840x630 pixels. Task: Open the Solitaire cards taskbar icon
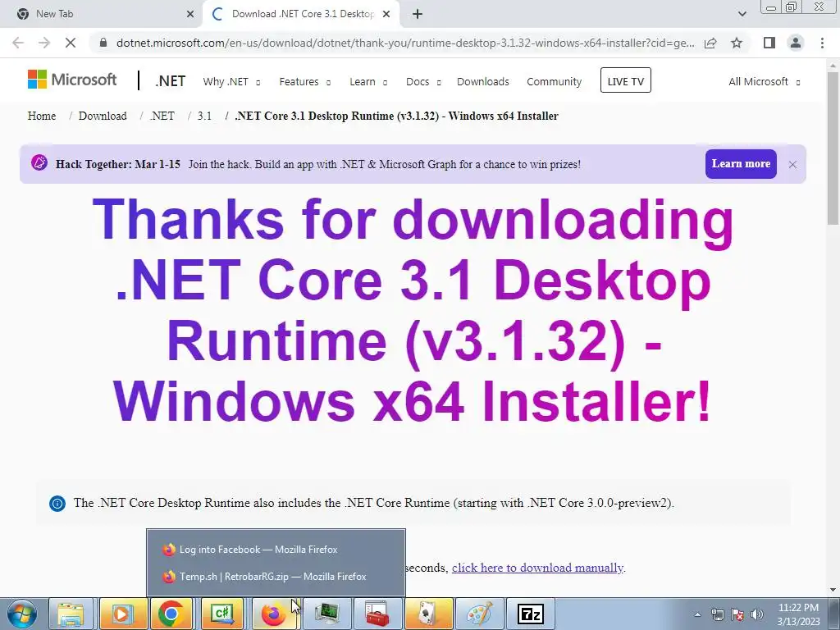click(x=427, y=614)
